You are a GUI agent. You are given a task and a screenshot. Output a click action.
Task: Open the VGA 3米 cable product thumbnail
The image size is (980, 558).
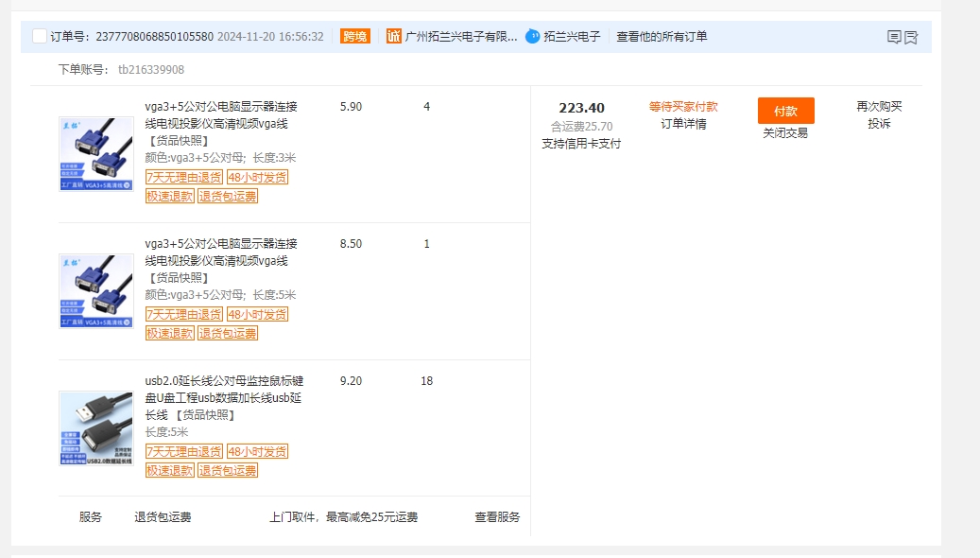click(96, 154)
